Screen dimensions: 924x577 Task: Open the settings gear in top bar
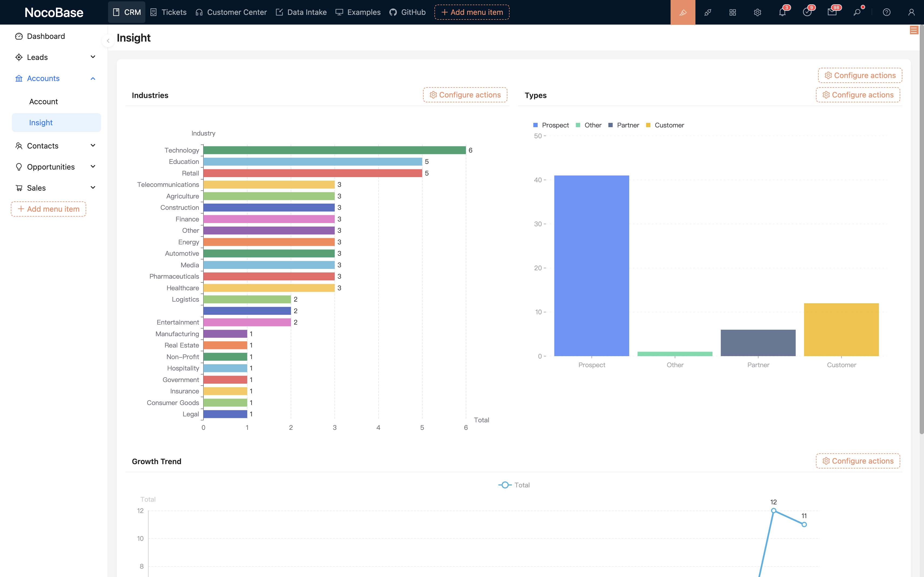tap(757, 12)
